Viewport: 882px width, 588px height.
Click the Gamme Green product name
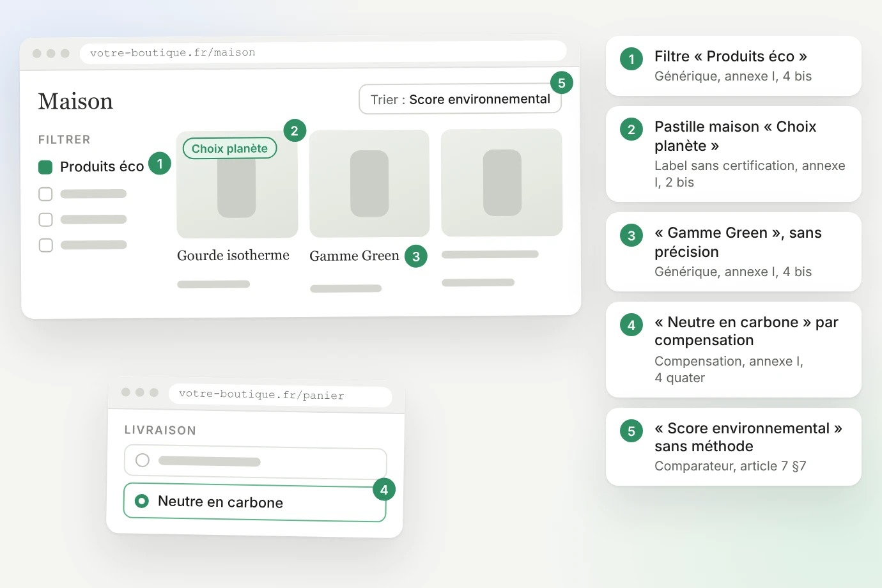(x=354, y=256)
